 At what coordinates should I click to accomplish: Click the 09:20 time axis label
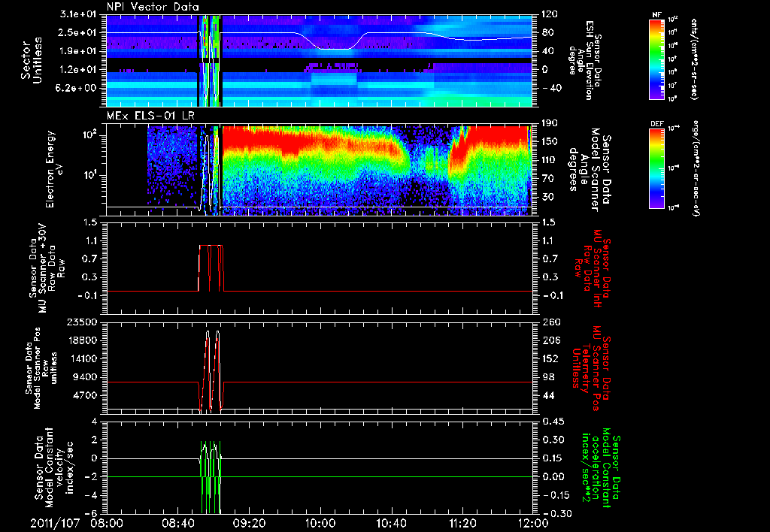(x=250, y=523)
